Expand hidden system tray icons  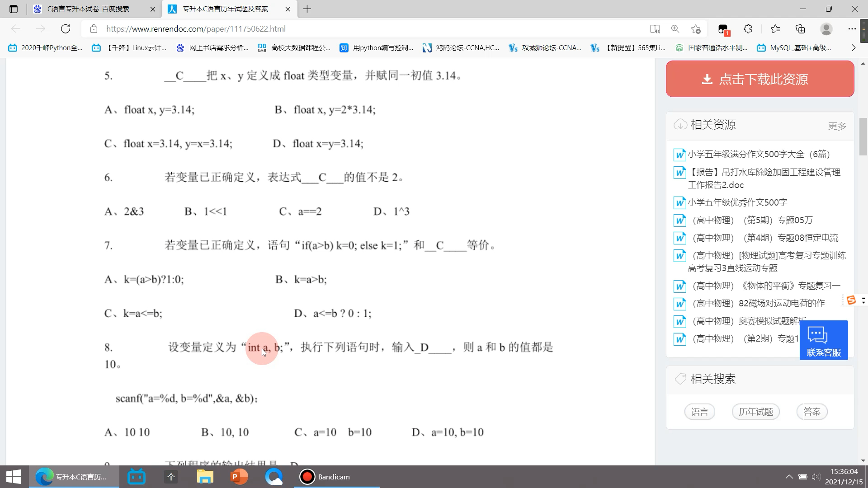[788, 477]
